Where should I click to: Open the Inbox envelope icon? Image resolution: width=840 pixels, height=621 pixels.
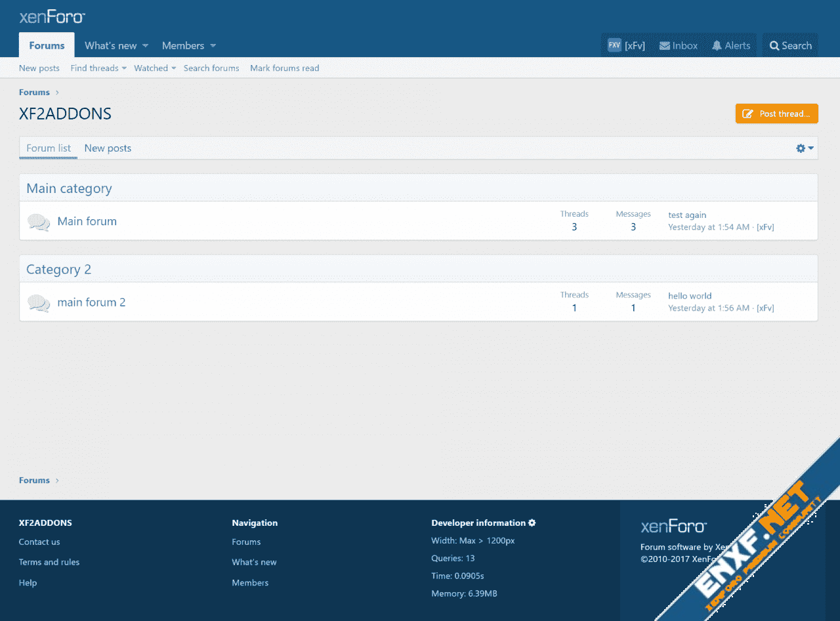(x=665, y=46)
